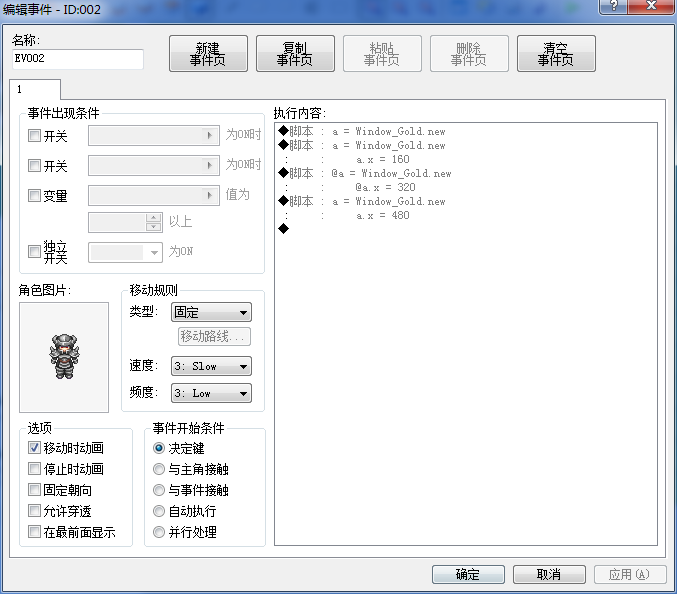Select the 自动执行 trigger radio button
Image resolution: width=677 pixels, height=594 pixels.
[159, 511]
